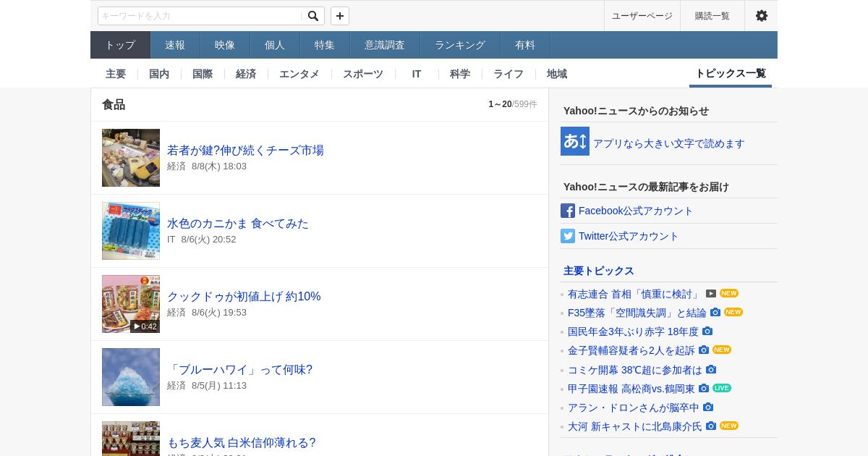Click the large-text app icon
The width and height of the screenshot is (868, 456).
coord(575,141)
